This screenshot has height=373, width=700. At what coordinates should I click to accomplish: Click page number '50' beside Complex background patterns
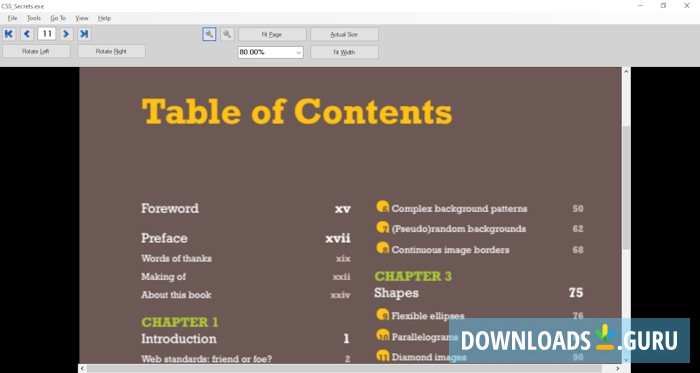pyautogui.click(x=578, y=208)
